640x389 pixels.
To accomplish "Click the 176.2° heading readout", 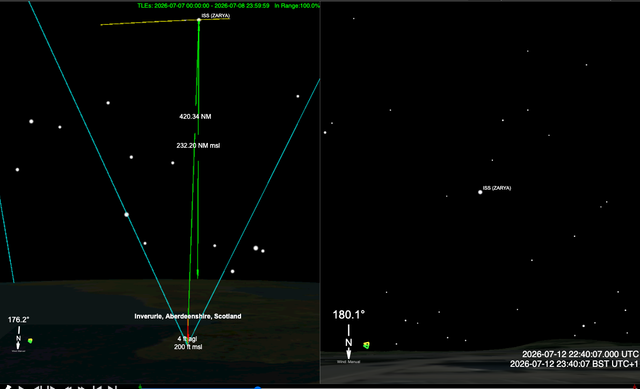I will click(18, 320).
